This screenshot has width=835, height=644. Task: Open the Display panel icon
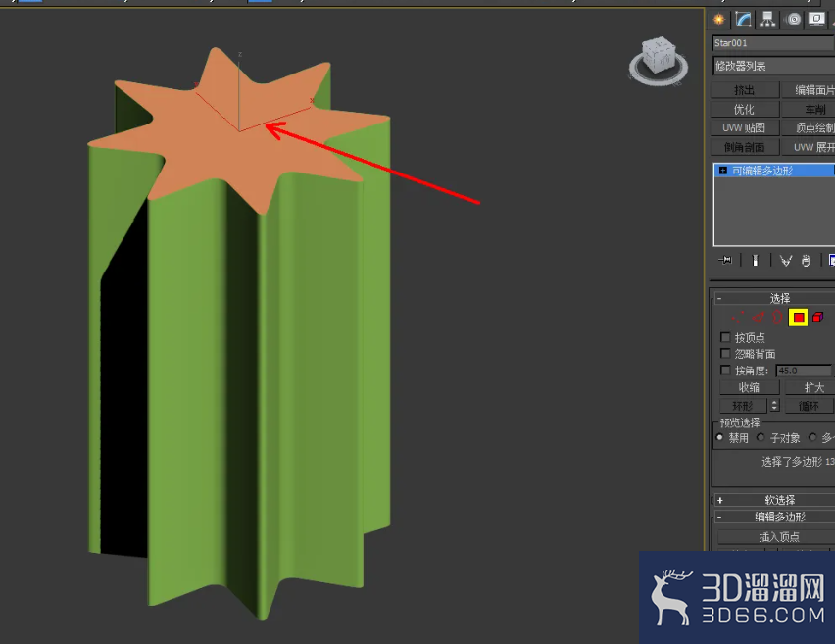pos(816,20)
